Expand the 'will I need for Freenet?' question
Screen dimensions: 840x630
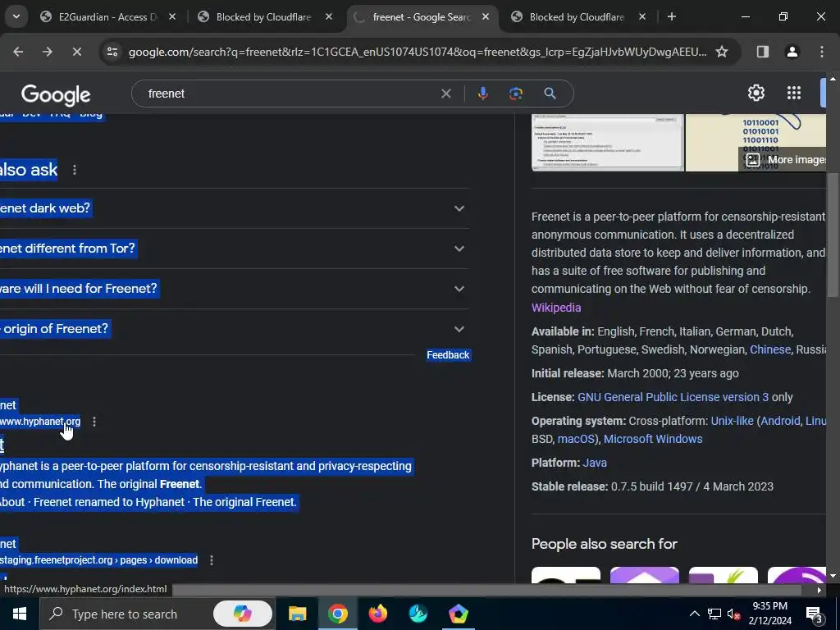coord(234,289)
